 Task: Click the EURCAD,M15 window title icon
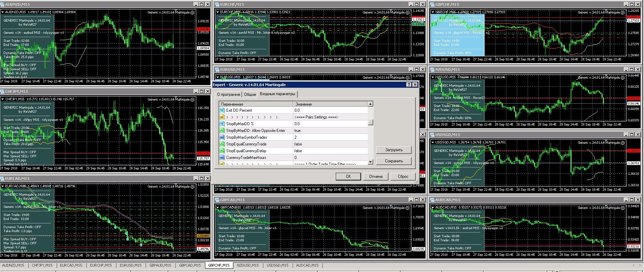[2, 179]
